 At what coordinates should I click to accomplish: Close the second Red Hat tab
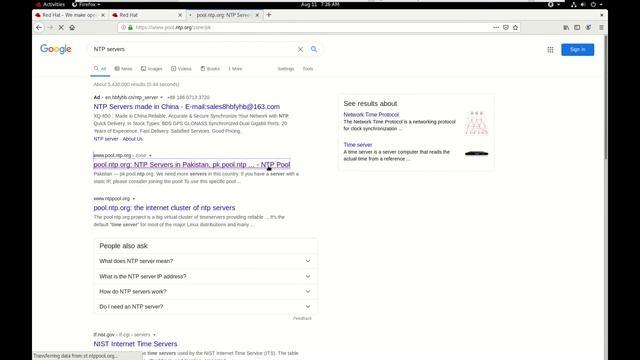180,15
